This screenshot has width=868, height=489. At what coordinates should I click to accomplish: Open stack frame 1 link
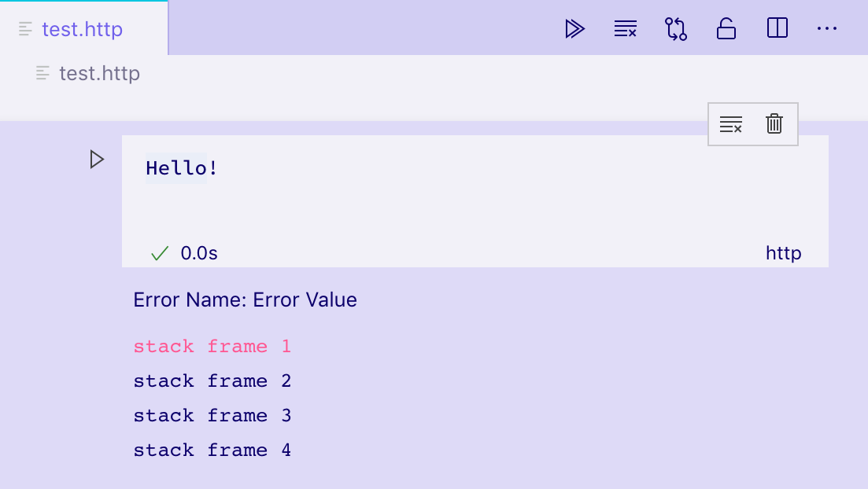[x=212, y=346]
